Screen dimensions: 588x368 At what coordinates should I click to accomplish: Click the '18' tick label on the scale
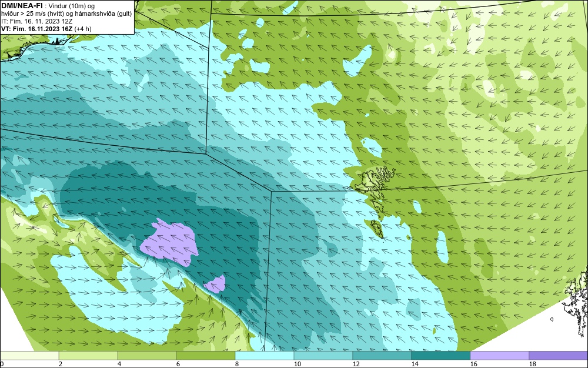click(x=533, y=364)
